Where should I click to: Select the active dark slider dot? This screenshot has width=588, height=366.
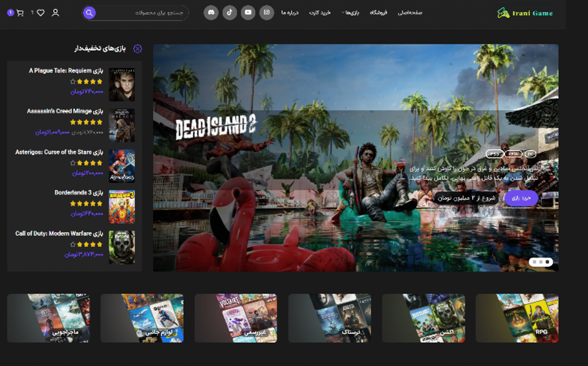click(x=547, y=262)
